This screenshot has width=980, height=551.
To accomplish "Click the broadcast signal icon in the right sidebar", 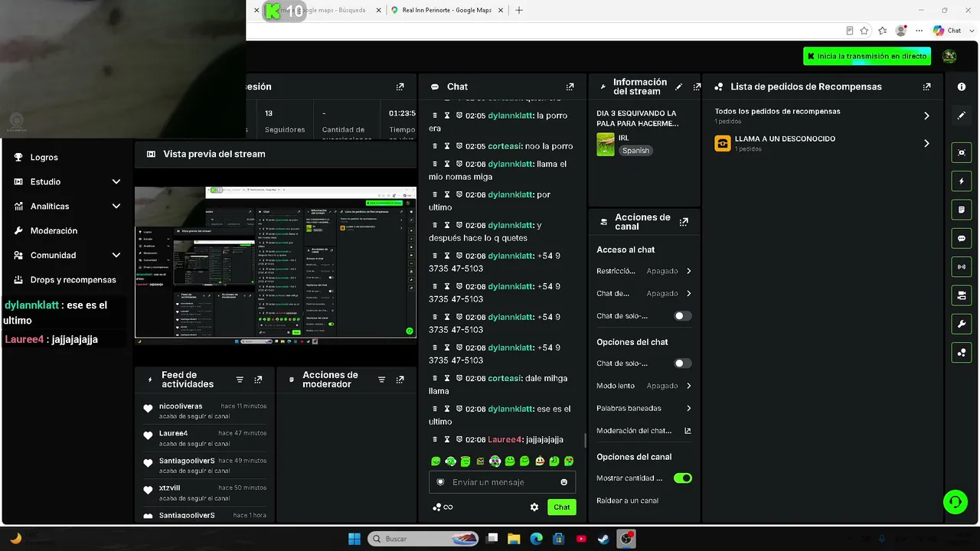I will pos(962,266).
